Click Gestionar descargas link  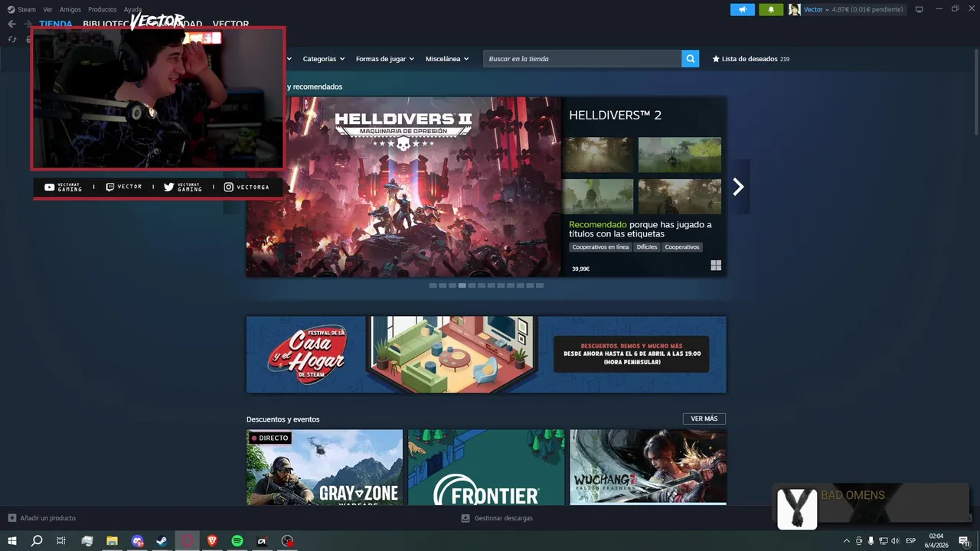coord(503,518)
